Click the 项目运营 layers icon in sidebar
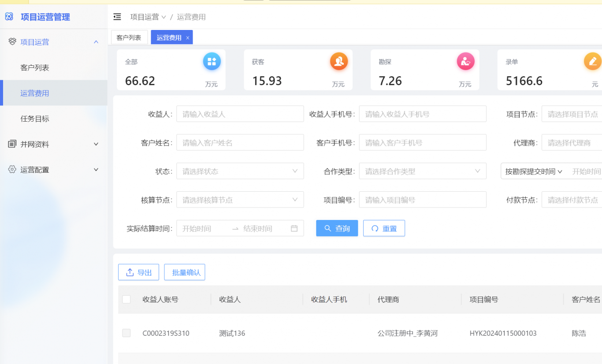602x364 pixels. click(x=12, y=42)
